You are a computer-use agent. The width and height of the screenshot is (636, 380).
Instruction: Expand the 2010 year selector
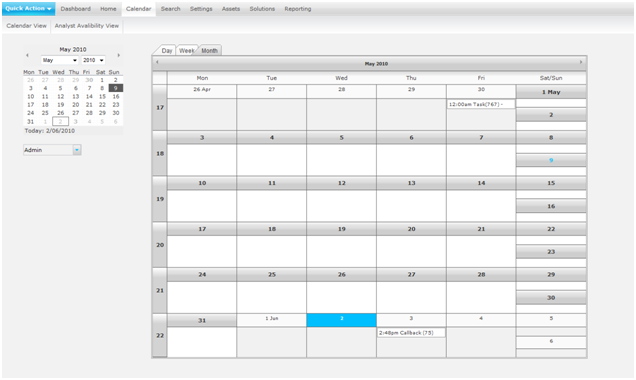pos(93,60)
